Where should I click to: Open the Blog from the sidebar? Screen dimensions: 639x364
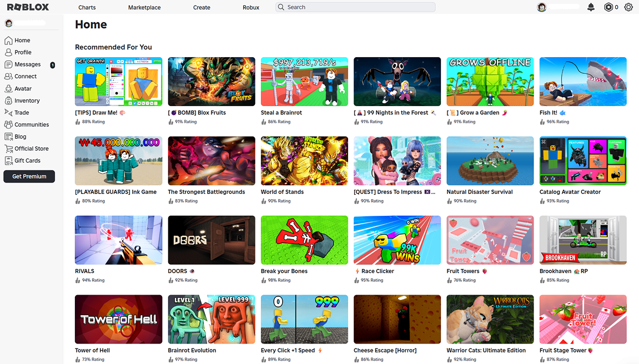[7, 136]
